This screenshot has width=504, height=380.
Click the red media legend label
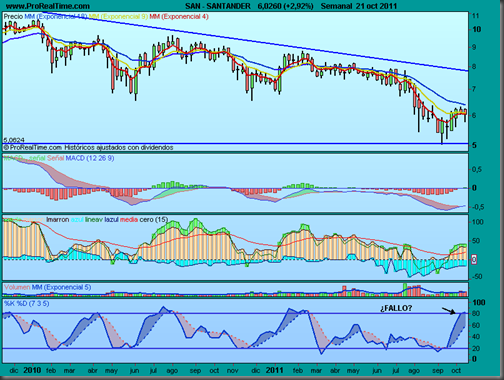coord(129,220)
